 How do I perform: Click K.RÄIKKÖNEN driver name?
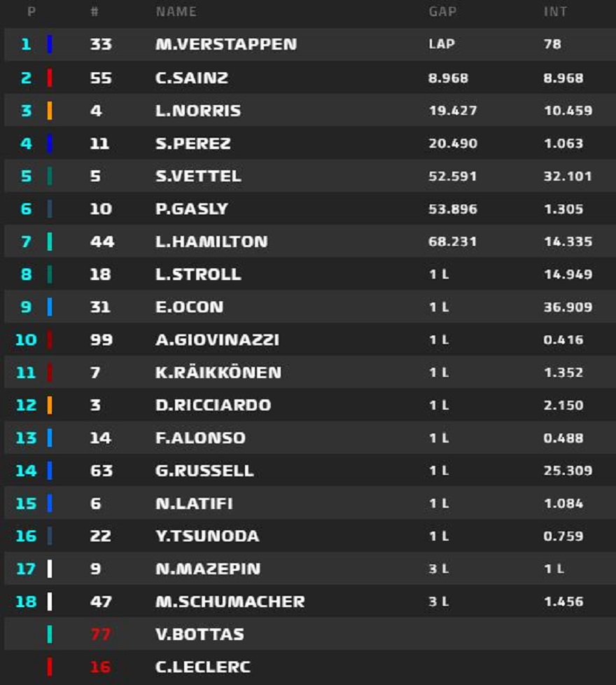(218, 373)
